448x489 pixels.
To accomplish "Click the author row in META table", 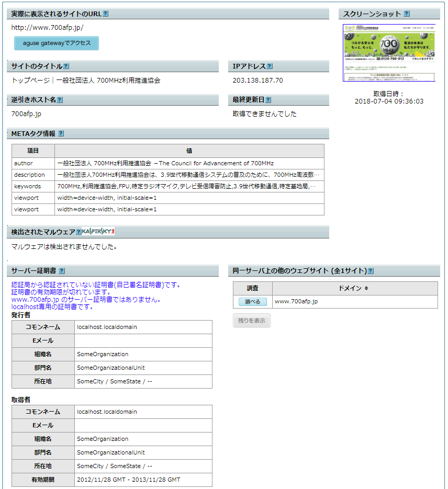I will coord(168,163).
